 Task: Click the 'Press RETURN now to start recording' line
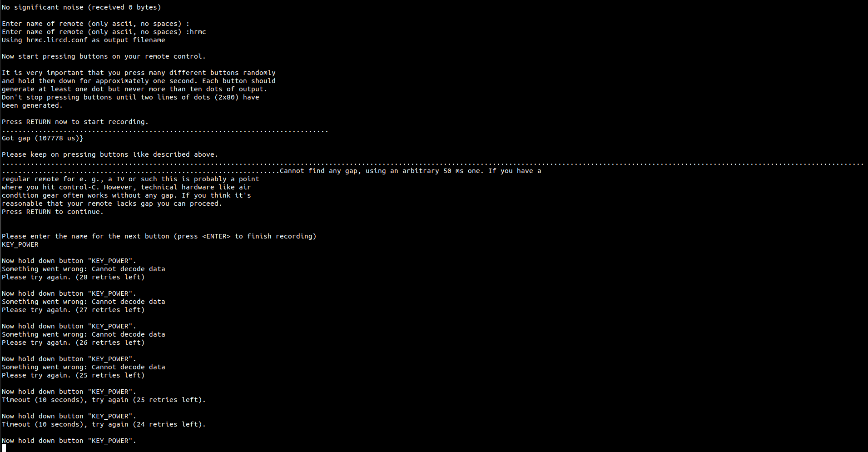[75, 122]
